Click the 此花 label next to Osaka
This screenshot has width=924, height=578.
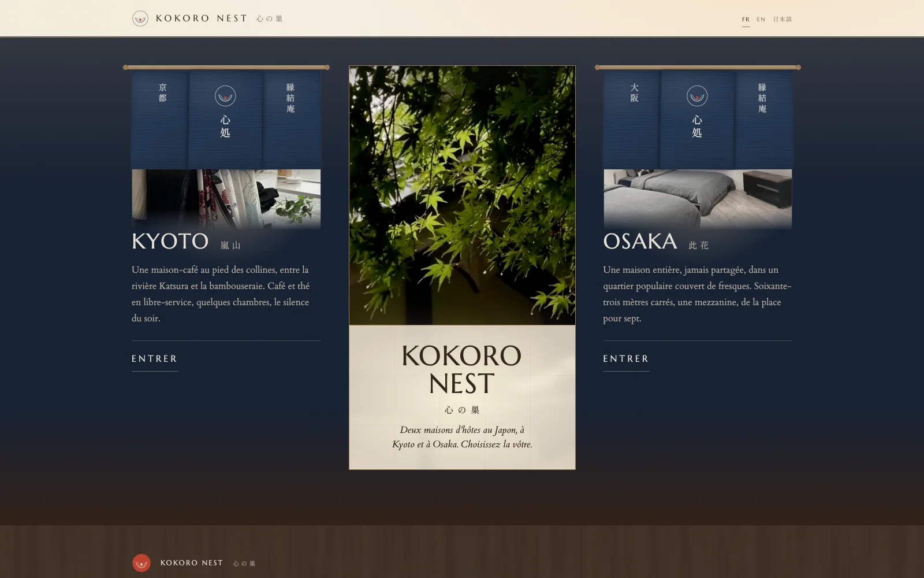pos(699,246)
